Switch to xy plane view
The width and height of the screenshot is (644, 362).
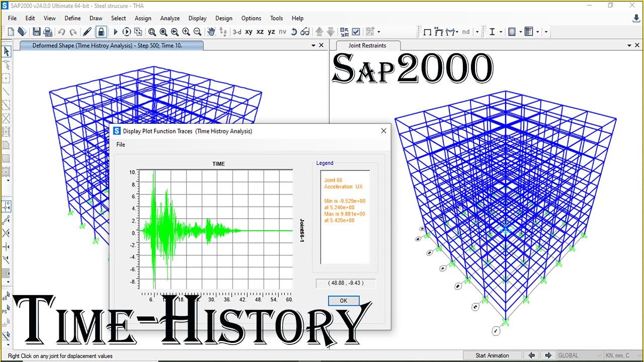click(x=249, y=32)
